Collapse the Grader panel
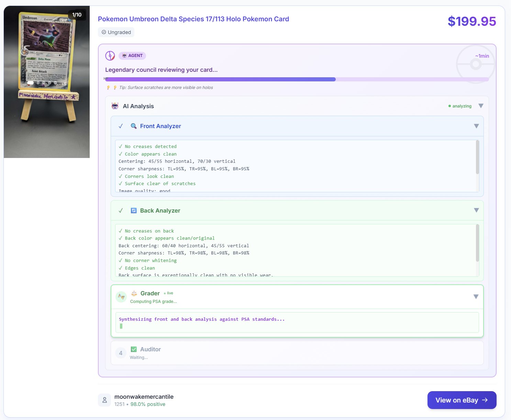This screenshot has width=511, height=420. coord(476,296)
